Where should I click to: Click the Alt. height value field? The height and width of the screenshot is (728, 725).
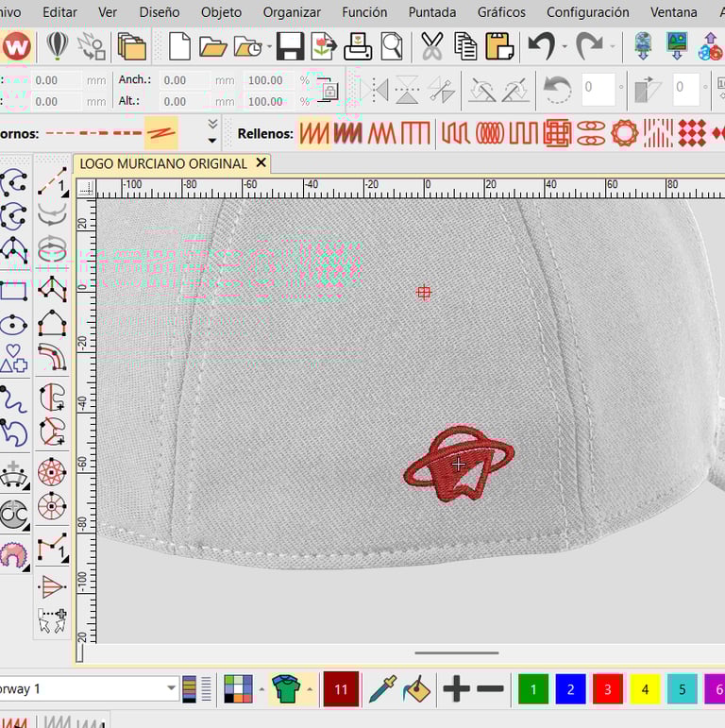click(184, 101)
